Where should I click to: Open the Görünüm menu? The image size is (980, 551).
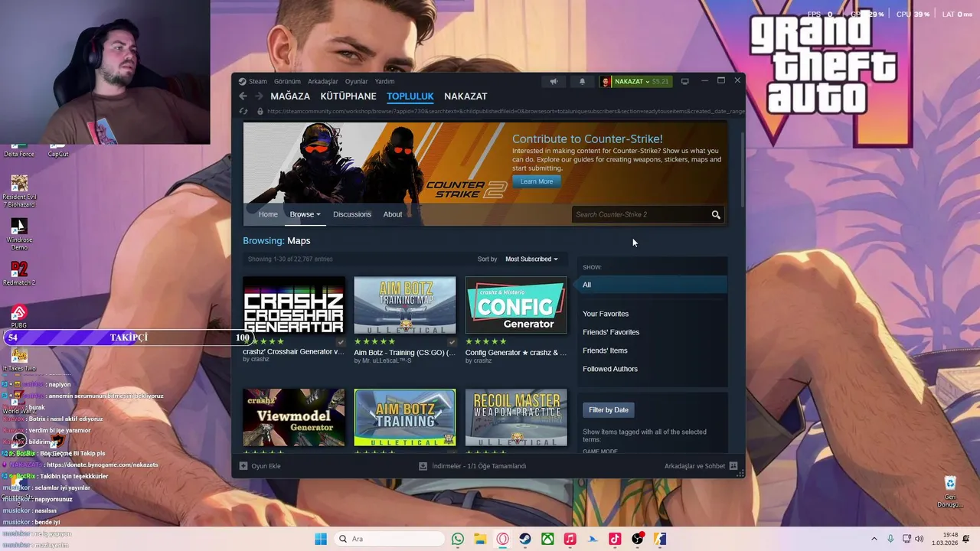(287, 81)
